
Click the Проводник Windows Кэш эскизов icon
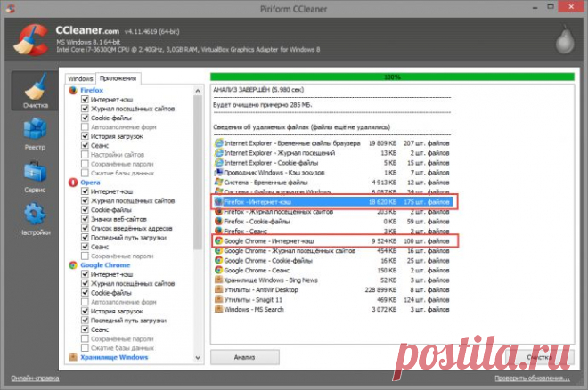pyautogui.click(x=218, y=173)
